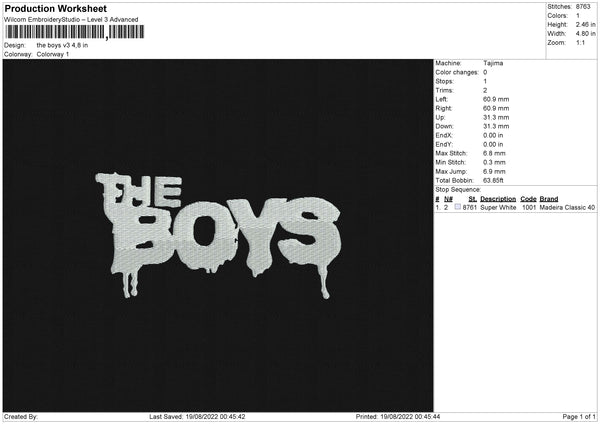Viewport: 600px width, 424px height.
Task: Click the Page 1 of 1 indicator
Action: click(x=579, y=416)
